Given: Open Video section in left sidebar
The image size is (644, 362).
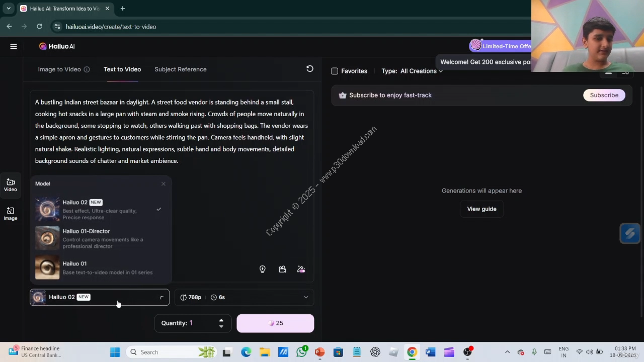Looking at the screenshot, I should (x=11, y=185).
